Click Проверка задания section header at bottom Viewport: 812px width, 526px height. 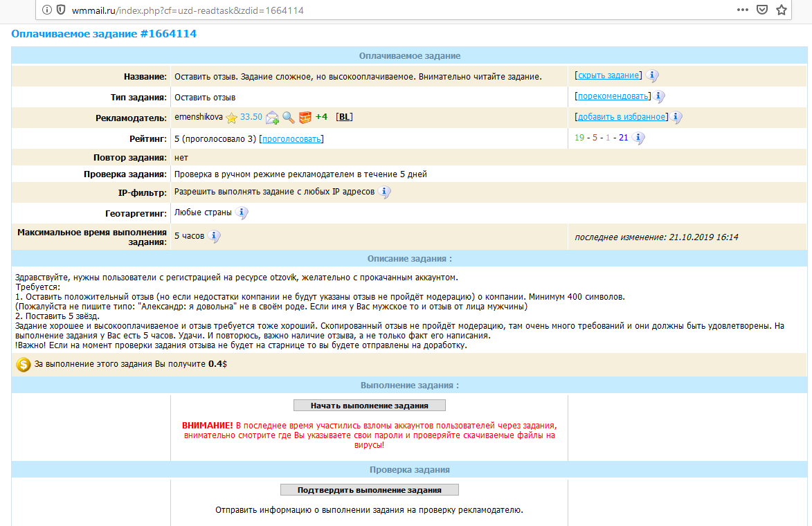[409, 469]
